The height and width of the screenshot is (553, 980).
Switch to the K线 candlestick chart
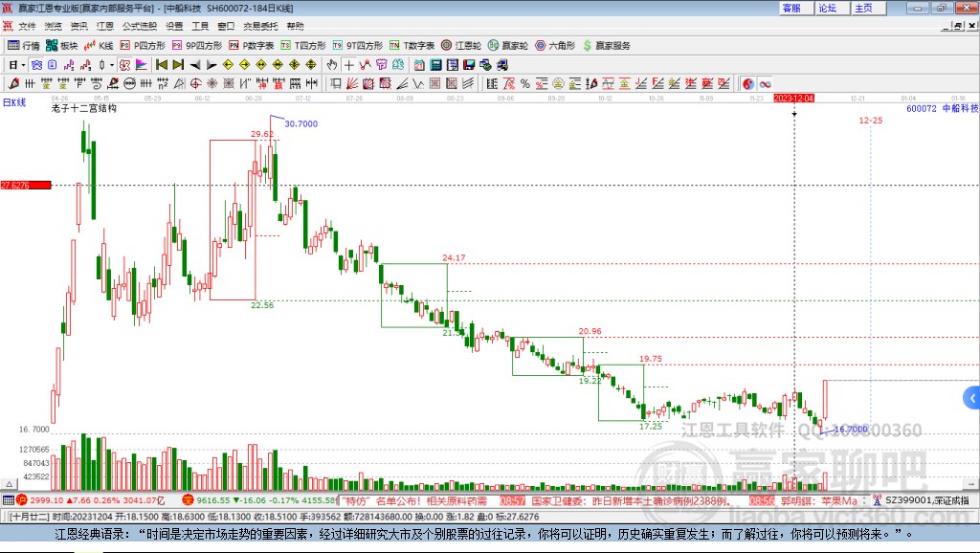click(99, 46)
